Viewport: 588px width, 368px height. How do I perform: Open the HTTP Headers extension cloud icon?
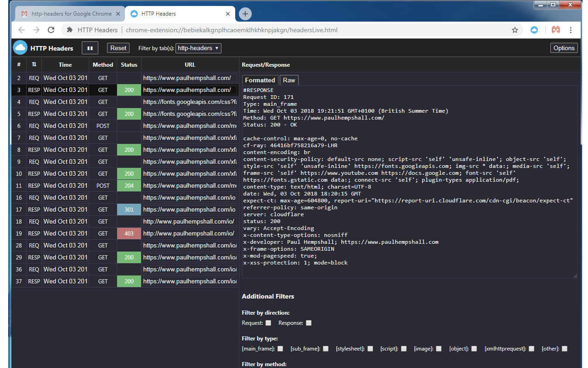pos(534,30)
